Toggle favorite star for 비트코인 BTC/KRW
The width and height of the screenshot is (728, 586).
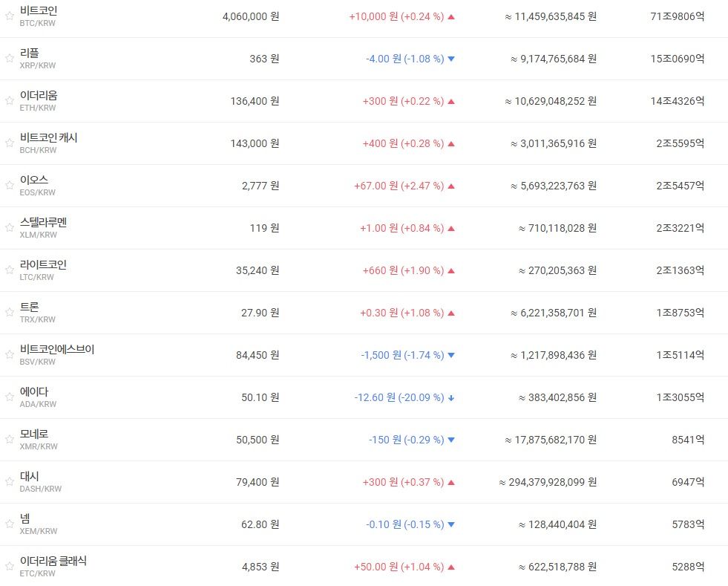coord(10,16)
